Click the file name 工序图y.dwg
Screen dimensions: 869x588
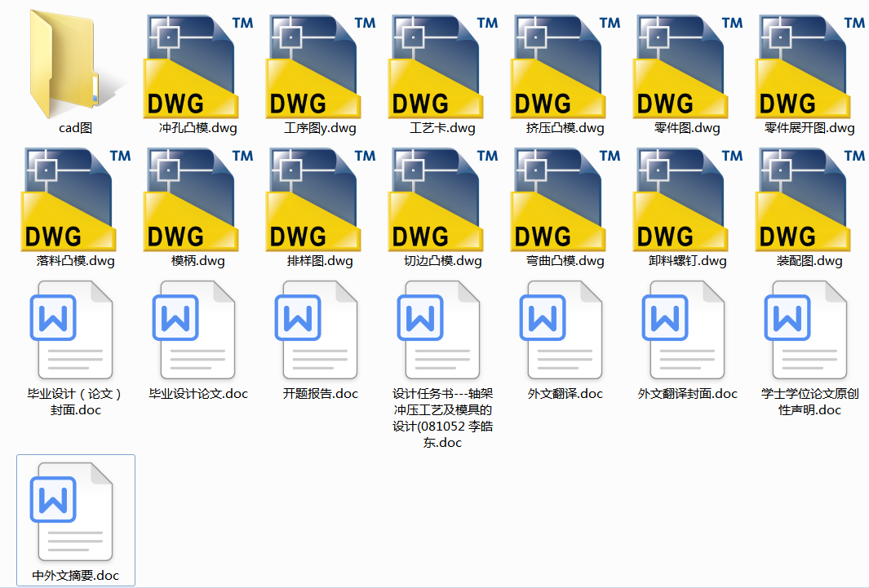321,128
